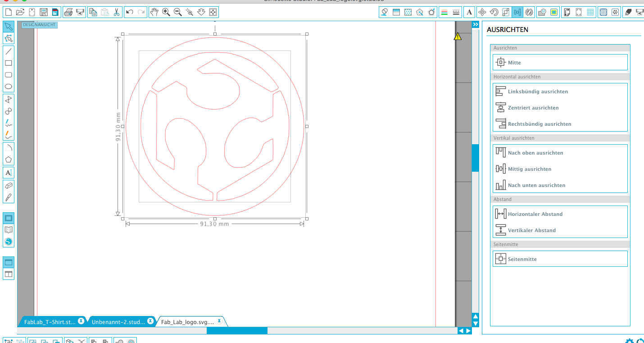Click the horizontal scrollbar thumb
Image resolution: width=644 pixels, height=343 pixels.
[237, 330]
